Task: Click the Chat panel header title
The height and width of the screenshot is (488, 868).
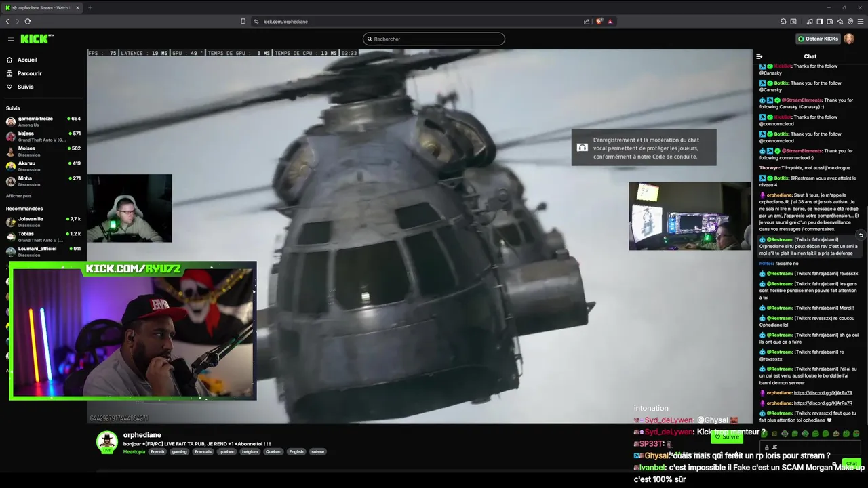Action: [810, 56]
